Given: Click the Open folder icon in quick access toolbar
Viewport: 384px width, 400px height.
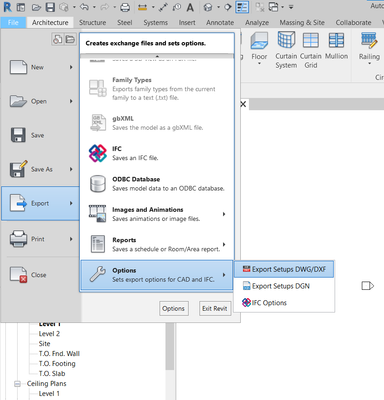Looking at the screenshot, I should click(x=36, y=7).
